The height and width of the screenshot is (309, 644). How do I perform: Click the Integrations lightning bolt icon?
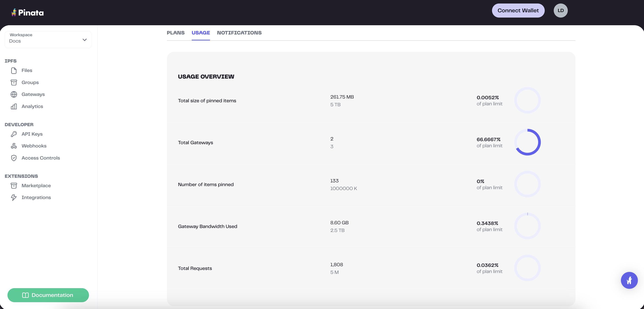point(14,198)
